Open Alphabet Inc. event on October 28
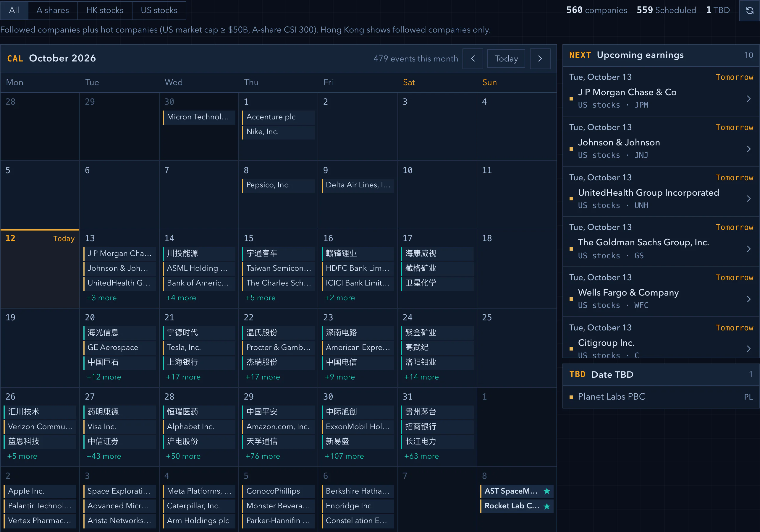The height and width of the screenshot is (532, 760). click(x=199, y=427)
